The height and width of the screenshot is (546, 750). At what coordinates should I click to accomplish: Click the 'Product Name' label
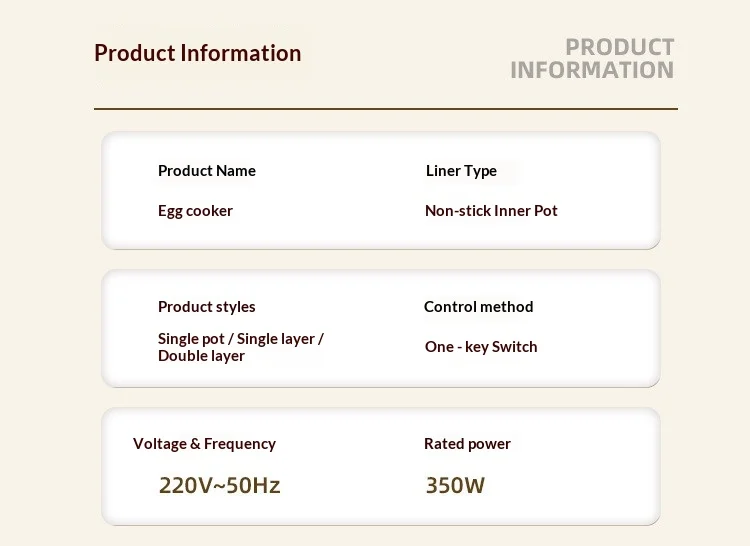coord(207,171)
